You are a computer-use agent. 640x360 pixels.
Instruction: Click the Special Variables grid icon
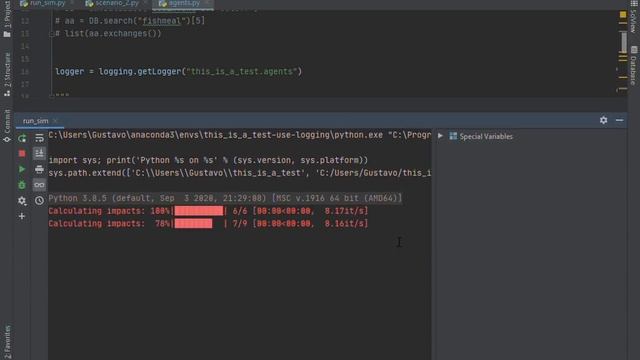click(453, 136)
